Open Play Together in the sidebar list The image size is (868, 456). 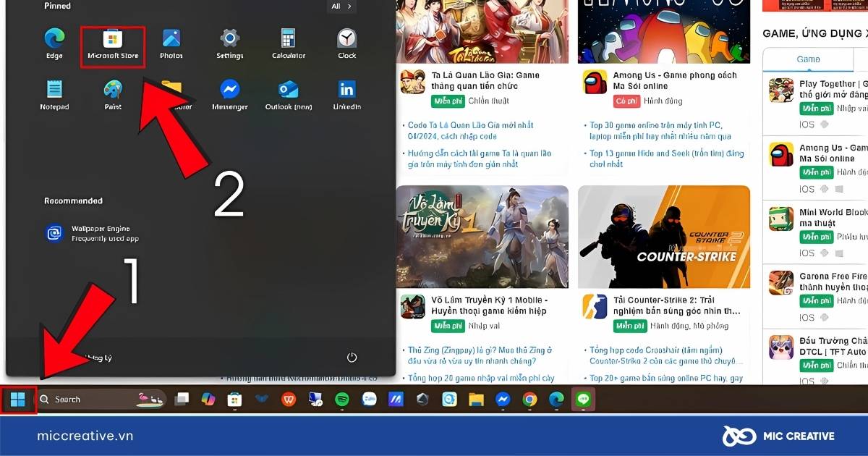coord(833,89)
